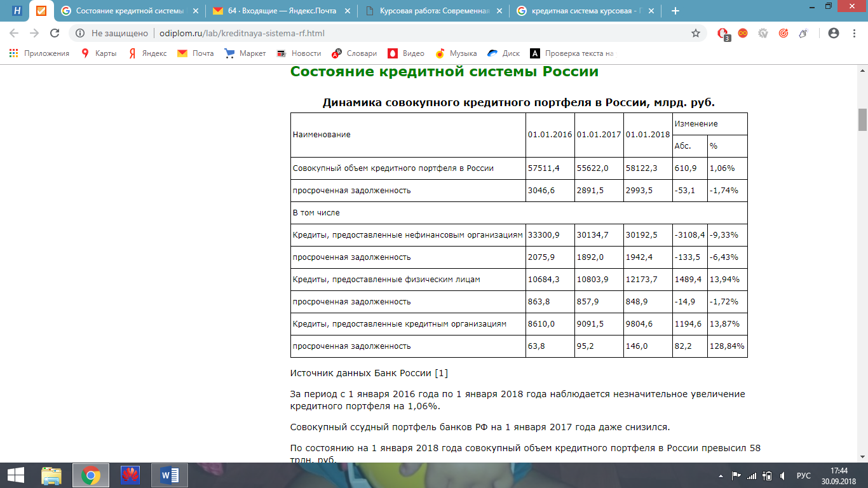Reload the current page

[55, 33]
